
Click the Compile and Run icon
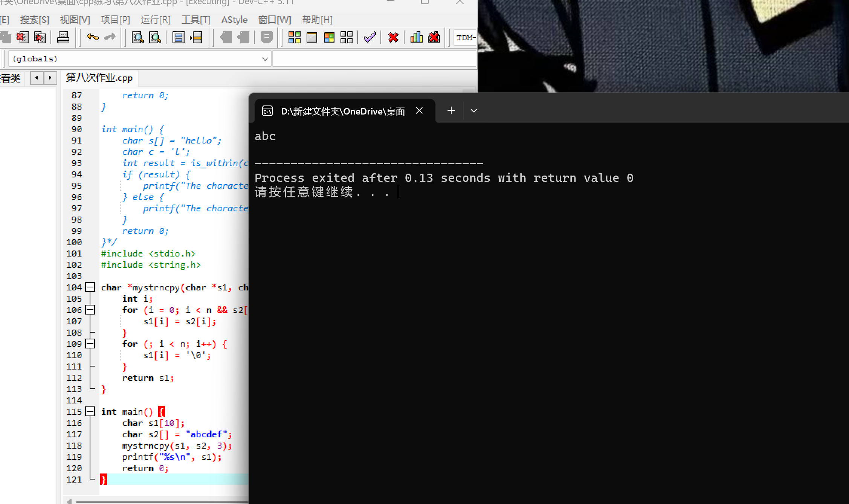pos(329,37)
